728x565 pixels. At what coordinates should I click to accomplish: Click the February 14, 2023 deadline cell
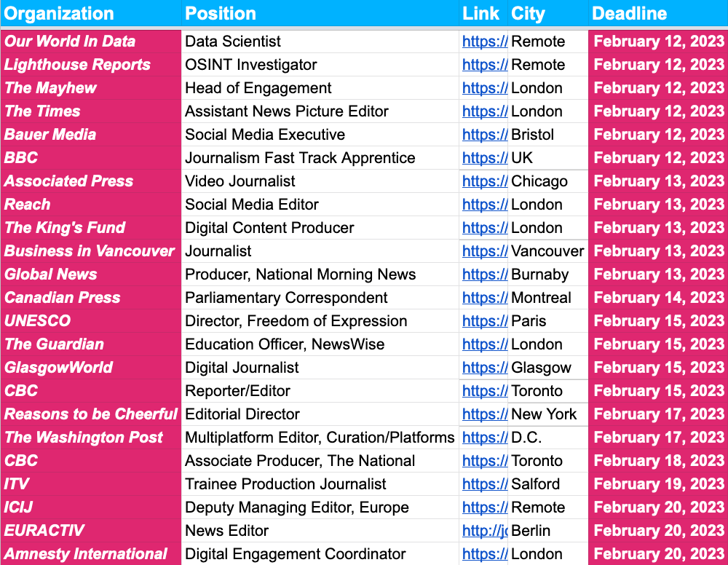coord(659,298)
